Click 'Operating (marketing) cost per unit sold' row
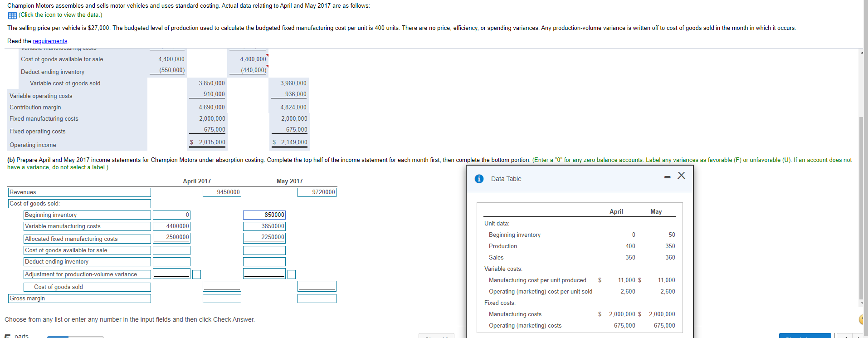 (x=541, y=292)
